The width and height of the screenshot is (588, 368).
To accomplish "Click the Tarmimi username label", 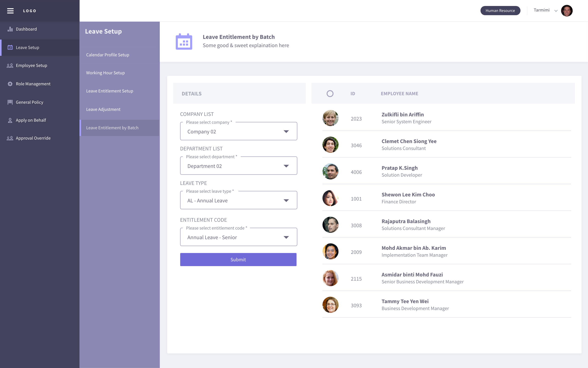I will pyautogui.click(x=541, y=10).
